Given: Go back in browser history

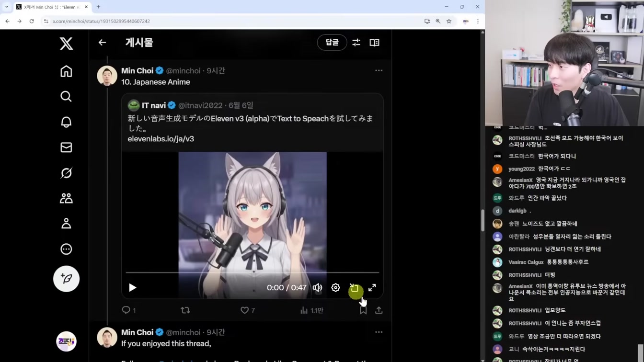Looking at the screenshot, I should pos(7,21).
